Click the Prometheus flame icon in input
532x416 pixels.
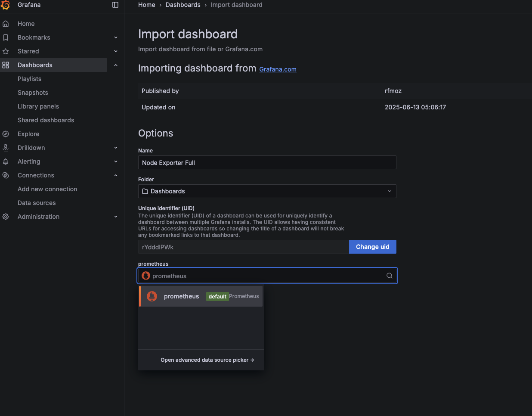146,276
